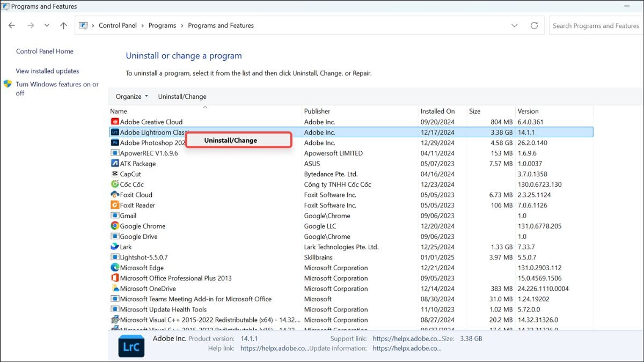The image size is (644, 362).
Task: Click the Search Programs and Features box
Action: 596,25
